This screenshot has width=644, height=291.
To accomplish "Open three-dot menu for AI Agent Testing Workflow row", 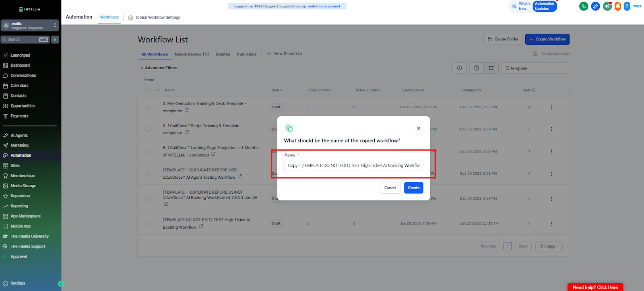I will coord(551,173).
